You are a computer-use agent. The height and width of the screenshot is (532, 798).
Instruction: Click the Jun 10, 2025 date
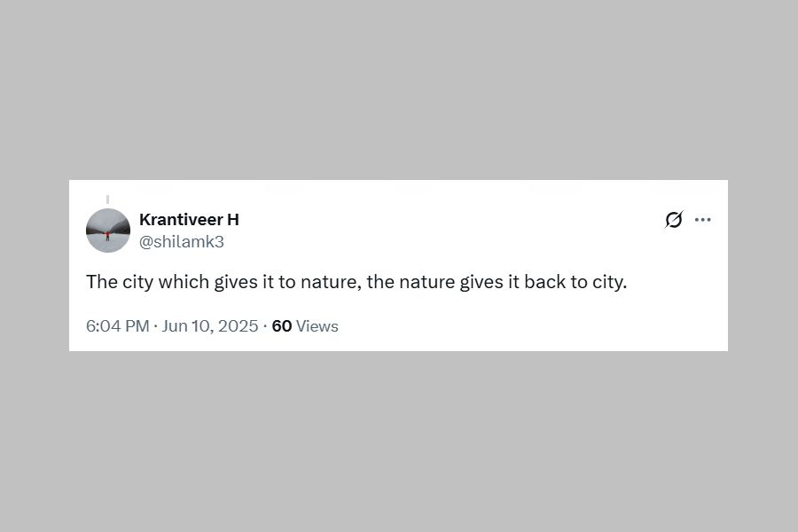(x=210, y=326)
